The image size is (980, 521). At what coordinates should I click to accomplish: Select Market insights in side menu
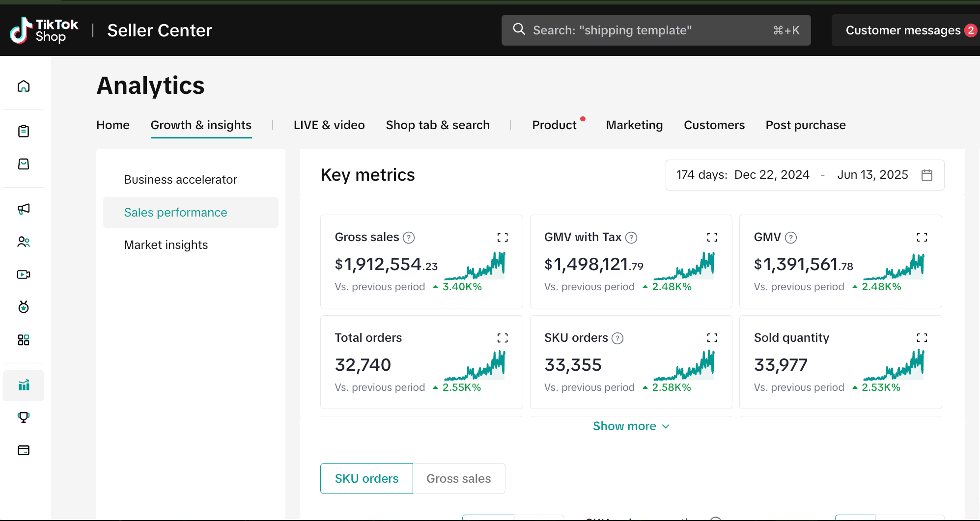[x=191, y=245]
